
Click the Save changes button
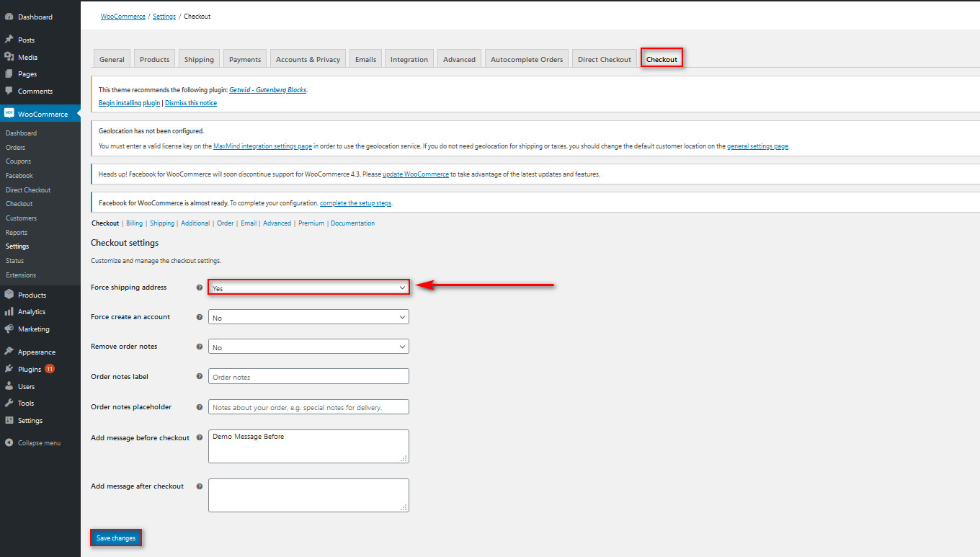(x=116, y=538)
